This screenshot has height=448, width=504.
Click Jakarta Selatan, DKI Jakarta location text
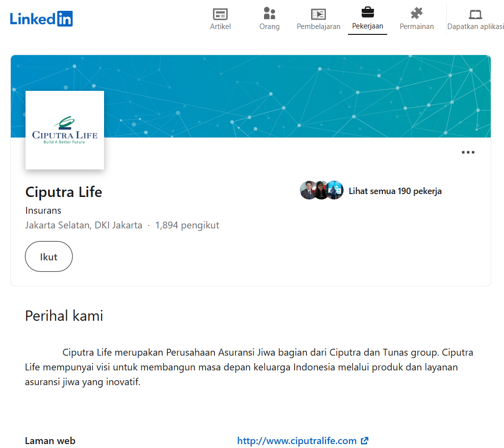click(x=83, y=225)
